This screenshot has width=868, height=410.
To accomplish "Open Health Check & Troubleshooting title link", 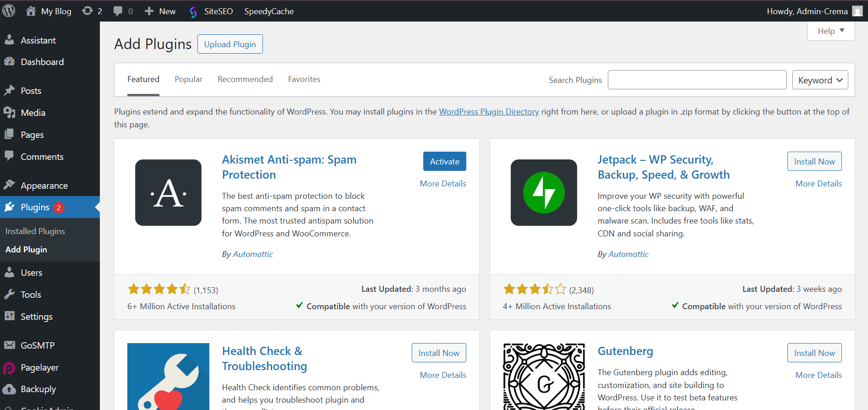I will (264, 358).
